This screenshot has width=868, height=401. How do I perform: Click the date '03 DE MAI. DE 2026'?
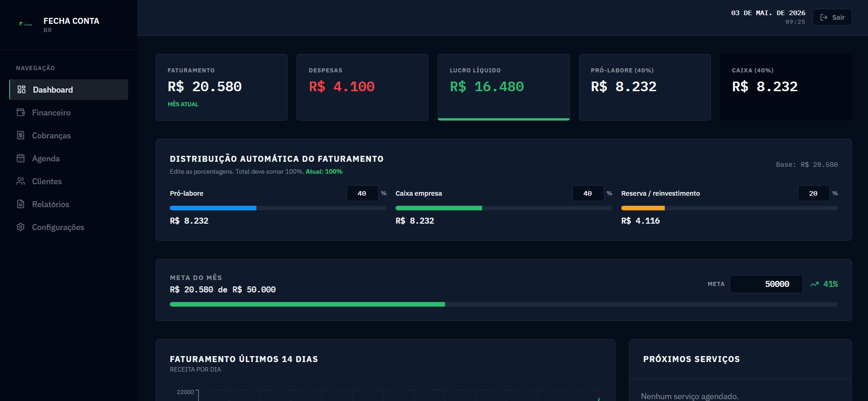coord(768,13)
